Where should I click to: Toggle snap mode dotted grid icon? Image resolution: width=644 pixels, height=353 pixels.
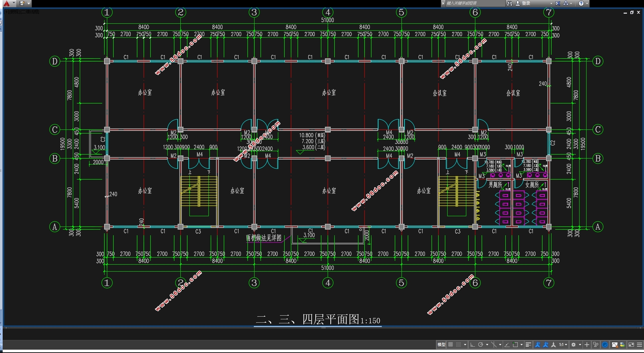[458, 345]
